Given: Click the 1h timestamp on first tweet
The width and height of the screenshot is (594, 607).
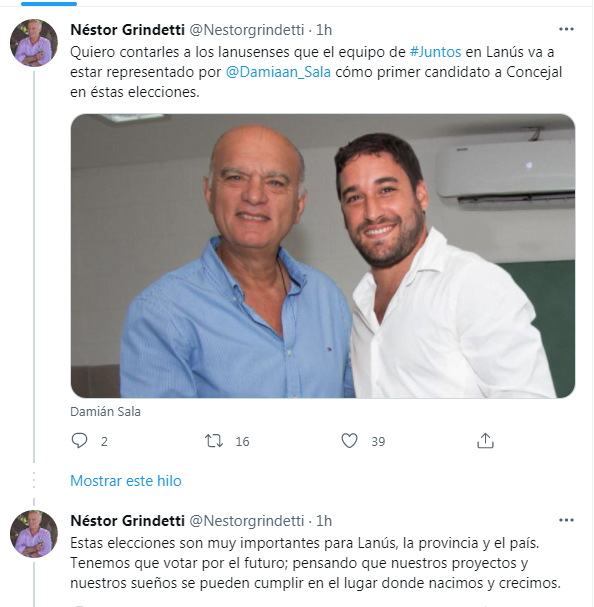Looking at the screenshot, I should tap(324, 30).
